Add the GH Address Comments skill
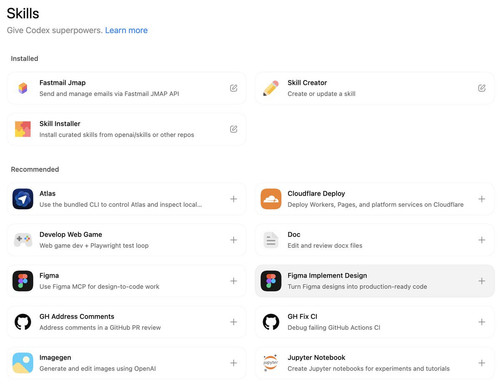 click(x=234, y=322)
